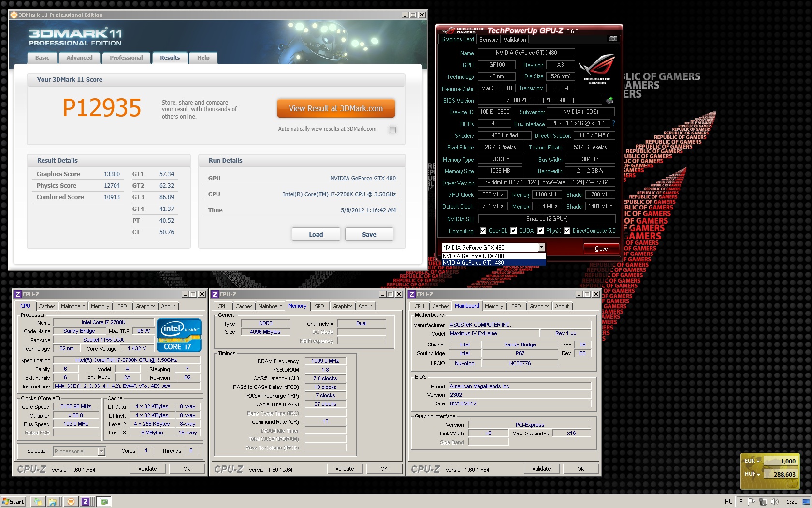This screenshot has height=508, width=812.
Task: Open the Windows Start menu
Action: (x=13, y=501)
